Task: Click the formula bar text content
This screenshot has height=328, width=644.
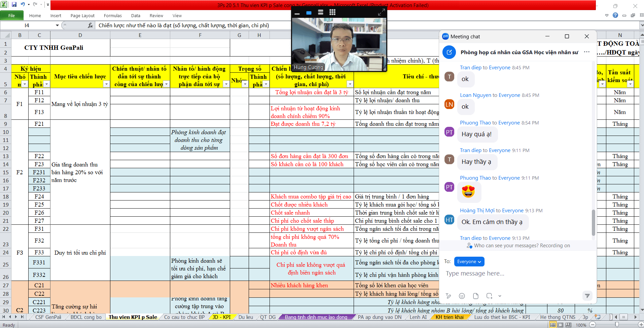Action: tap(184, 25)
